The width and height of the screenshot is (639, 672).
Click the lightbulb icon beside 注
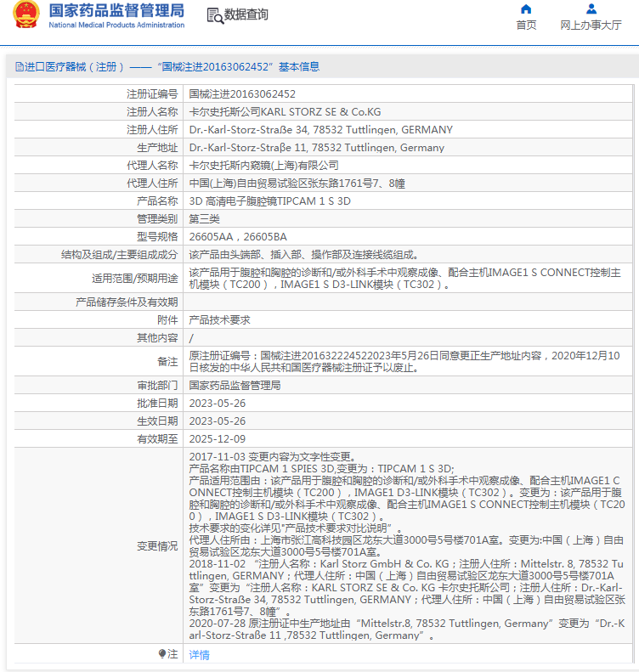click(162, 654)
